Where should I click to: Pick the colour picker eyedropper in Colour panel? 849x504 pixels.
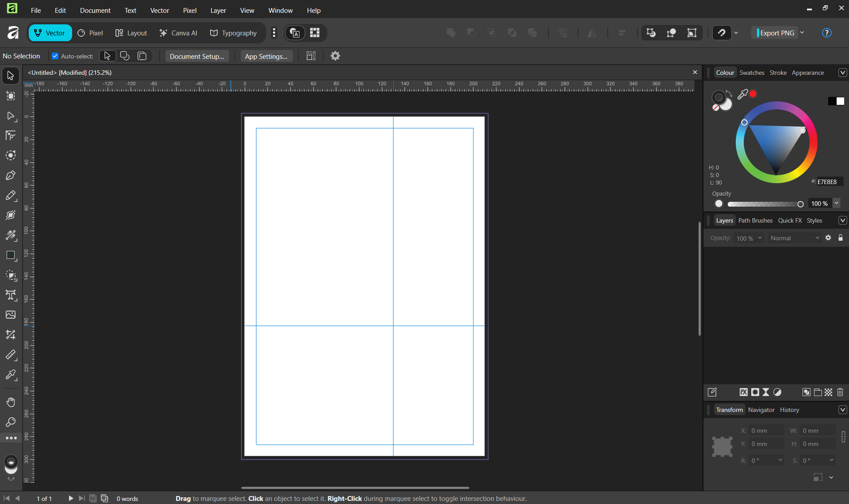coord(742,94)
